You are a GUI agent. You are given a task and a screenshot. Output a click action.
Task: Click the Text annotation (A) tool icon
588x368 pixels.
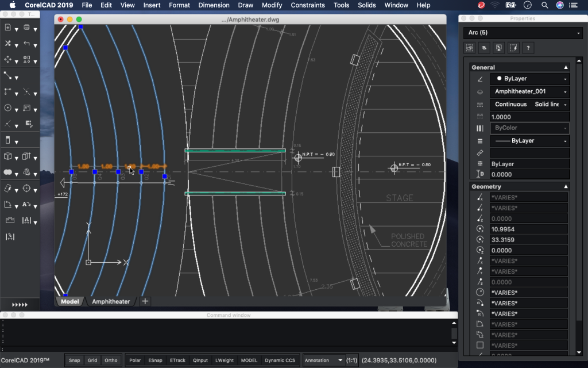click(26, 204)
